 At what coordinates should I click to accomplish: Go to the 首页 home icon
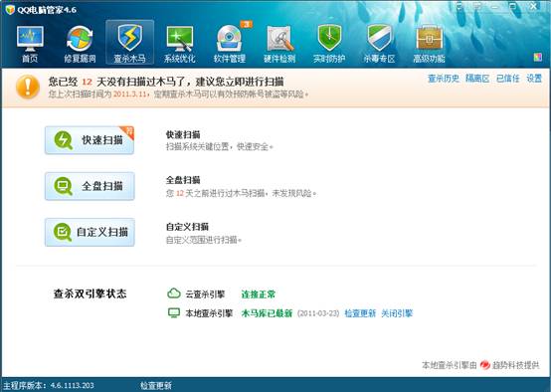[x=30, y=44]
